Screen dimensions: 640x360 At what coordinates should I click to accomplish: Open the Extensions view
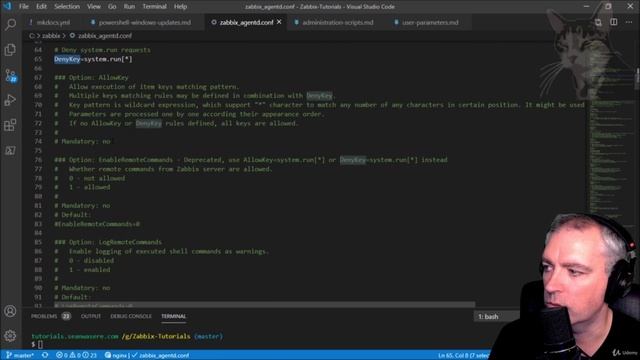pos(10,125)
